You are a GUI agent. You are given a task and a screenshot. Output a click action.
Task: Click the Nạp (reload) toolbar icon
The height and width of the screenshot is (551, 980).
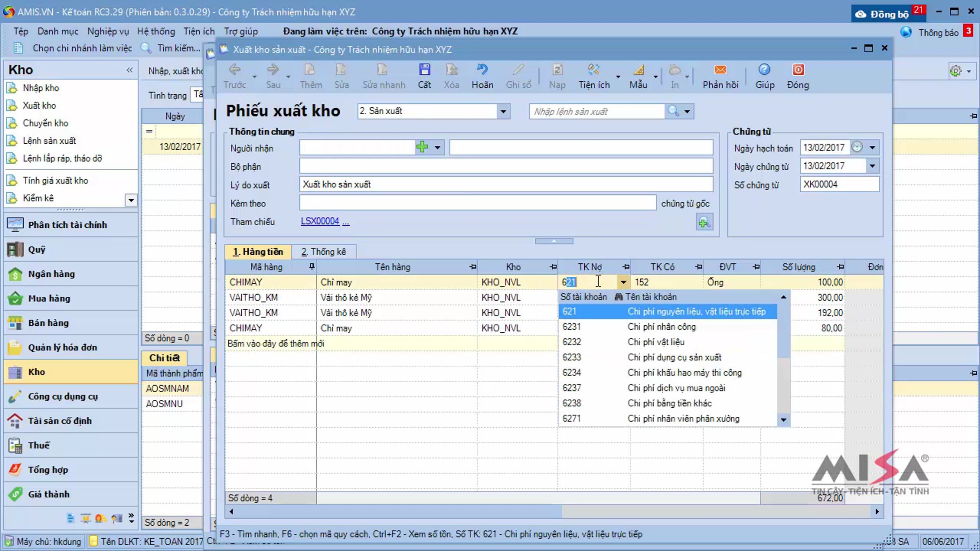[x=557, y=70]
